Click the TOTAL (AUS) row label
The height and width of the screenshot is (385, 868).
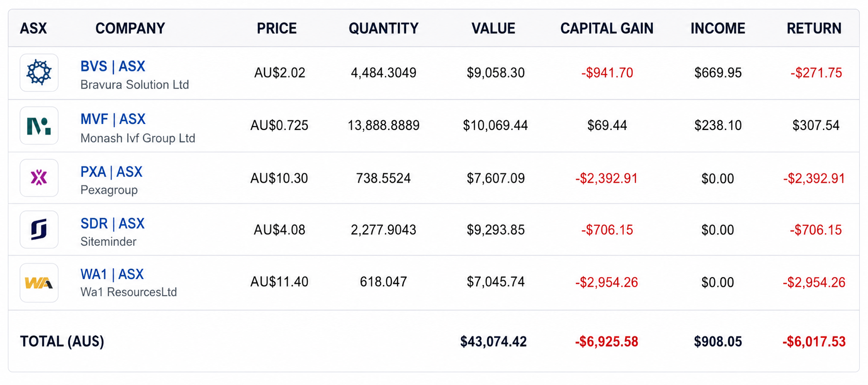coord(62,342)
